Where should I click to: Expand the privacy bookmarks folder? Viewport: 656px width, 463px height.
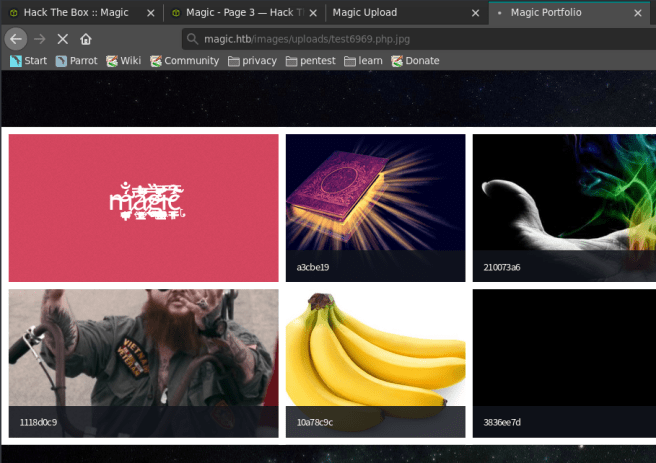click(x=252, y=61)
